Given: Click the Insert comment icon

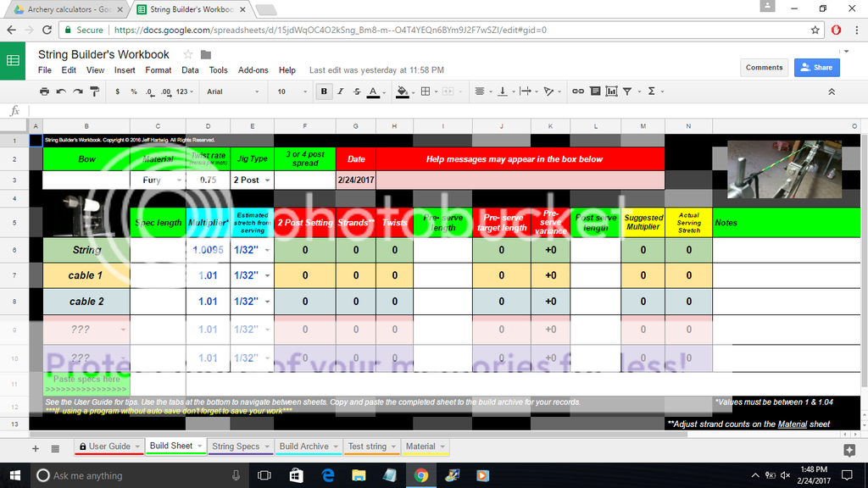Looking at the screenshot, I should coord(593,91).
